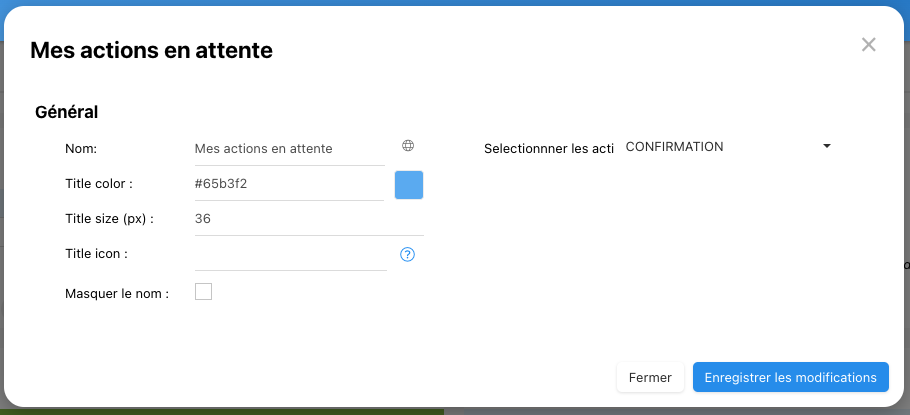Close the dialog with the X icon

pyautogui.click(x=868, y=44)
